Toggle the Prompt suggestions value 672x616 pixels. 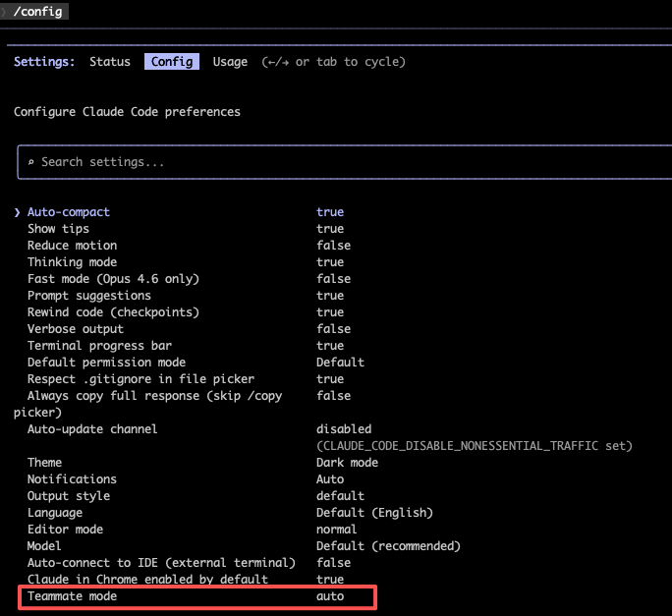(330, 296)
